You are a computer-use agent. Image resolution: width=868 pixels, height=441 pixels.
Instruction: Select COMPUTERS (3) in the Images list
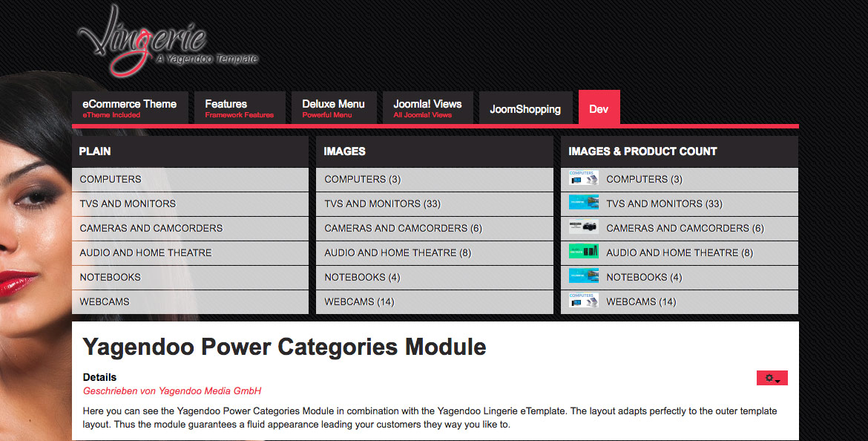[435, 180]
